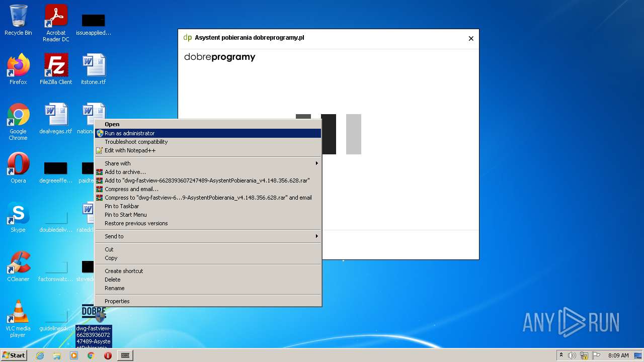
Task: Click the Windows Start button
Action: (x=14, y=355)
